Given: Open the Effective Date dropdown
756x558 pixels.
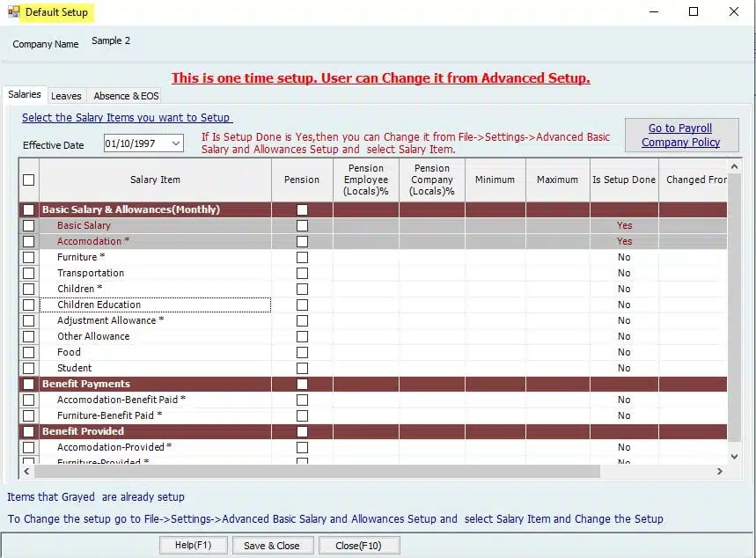Looking at the screenshot, I should pyautogui.click(x=176, y=143).
